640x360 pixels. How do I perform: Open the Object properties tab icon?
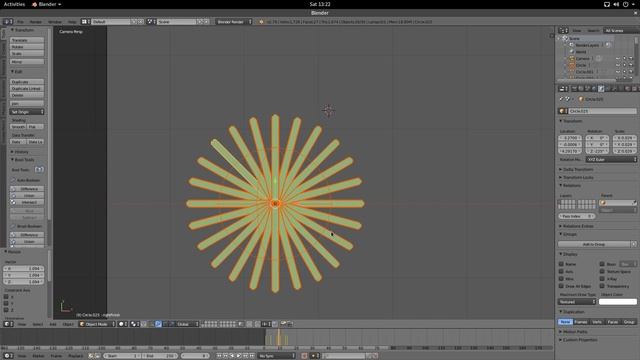(x=601, y=88)
